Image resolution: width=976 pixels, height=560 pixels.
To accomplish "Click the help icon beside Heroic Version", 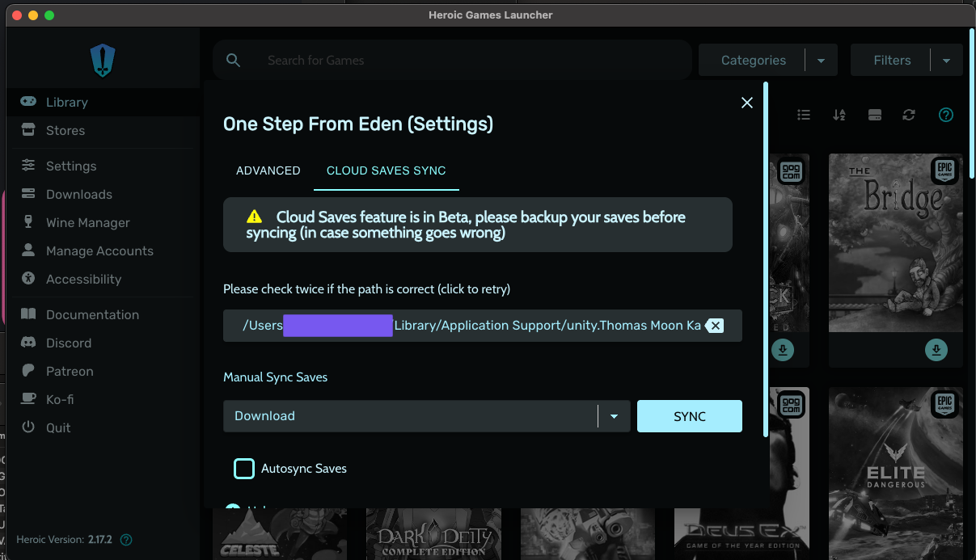I will pyautogui.click(x=126, y=540).
